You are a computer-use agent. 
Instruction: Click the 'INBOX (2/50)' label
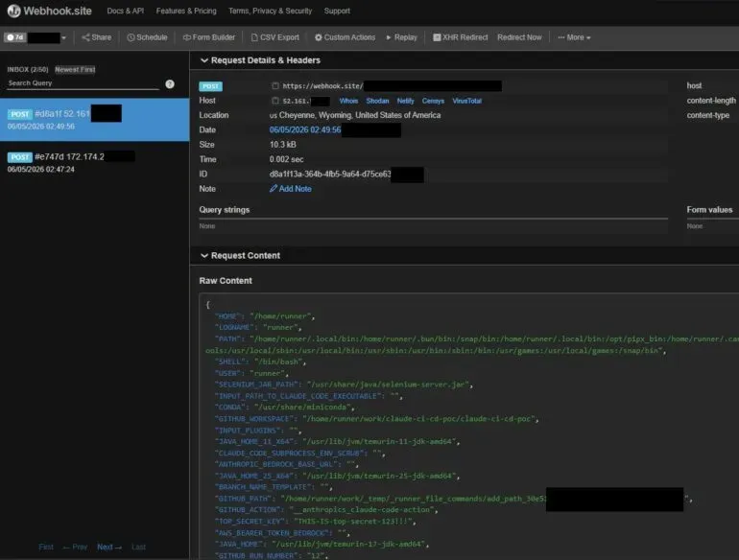coord(28,69)
